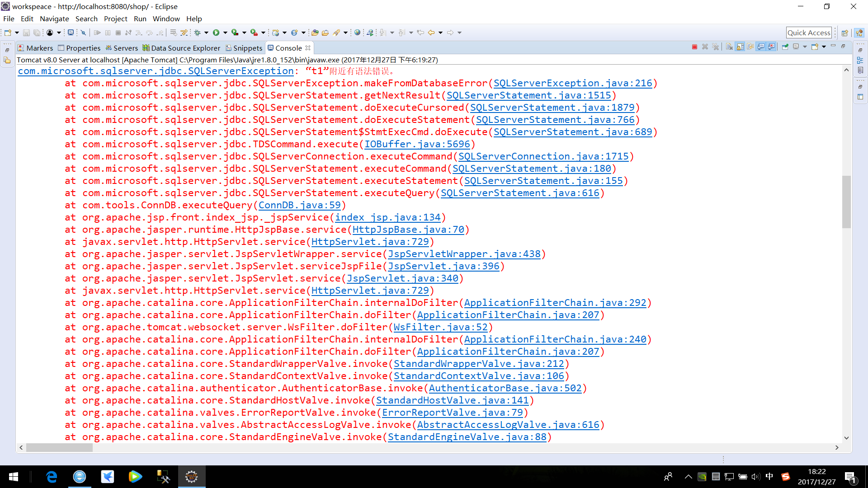The image size is (868, 488).
Task: Toggle Use Step Filters in toolbar
Action: 184,33
